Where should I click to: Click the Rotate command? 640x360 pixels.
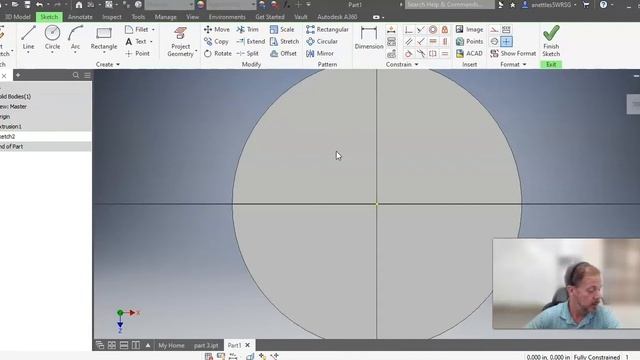point(218,53)
